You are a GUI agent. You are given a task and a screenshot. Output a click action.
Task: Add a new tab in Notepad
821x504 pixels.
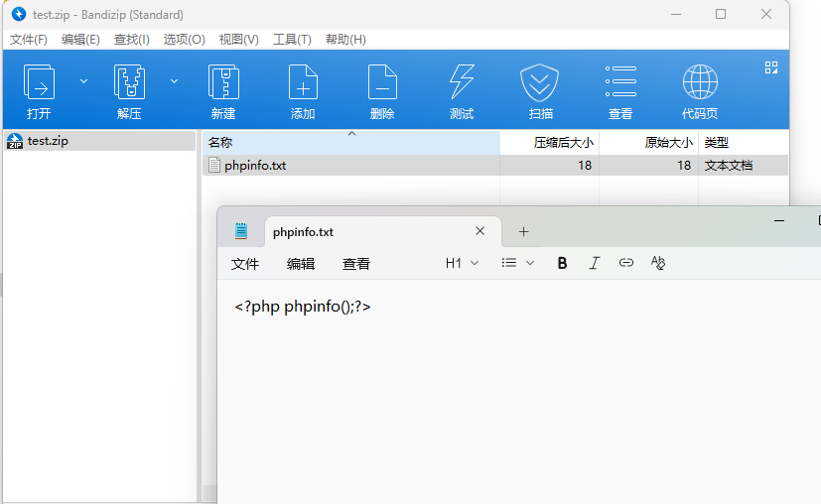pos(524,232)
